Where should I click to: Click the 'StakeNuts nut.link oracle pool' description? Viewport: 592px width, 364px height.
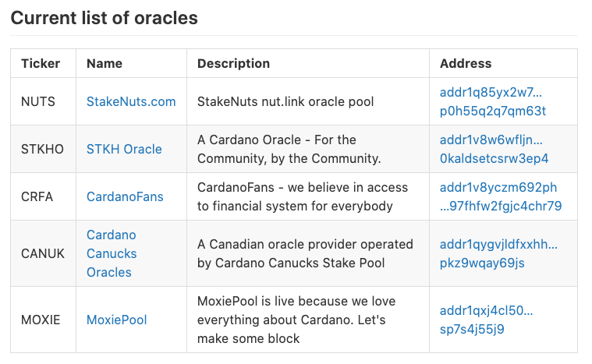click(x=285, y=101)
